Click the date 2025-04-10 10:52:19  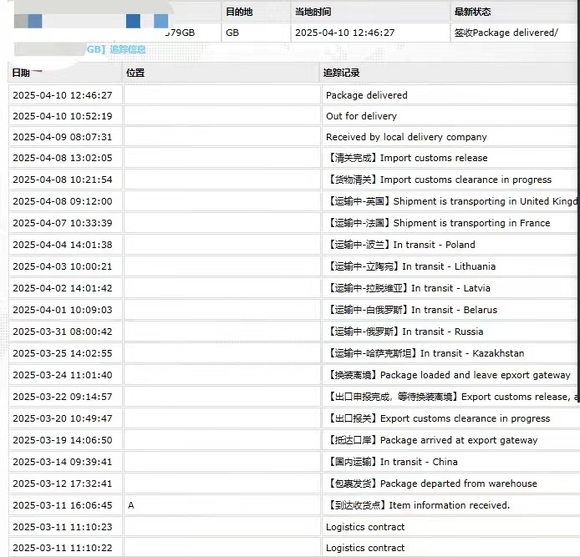point(62,116)
